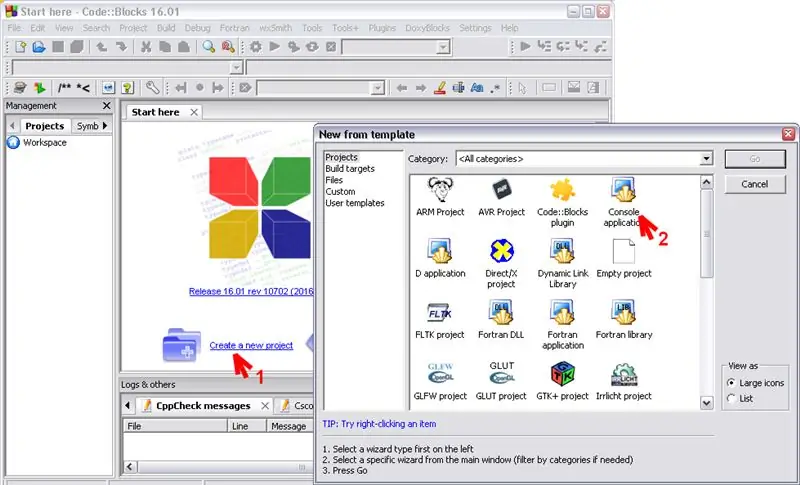Select the Fortran application template

point(562,325)
